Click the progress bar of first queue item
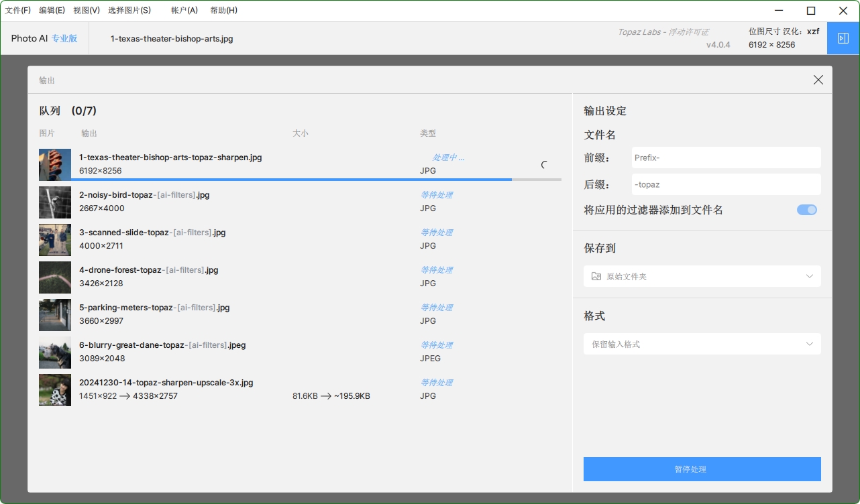Image resolution: width=860 pixels, height=504 pixels. point(295,180)
